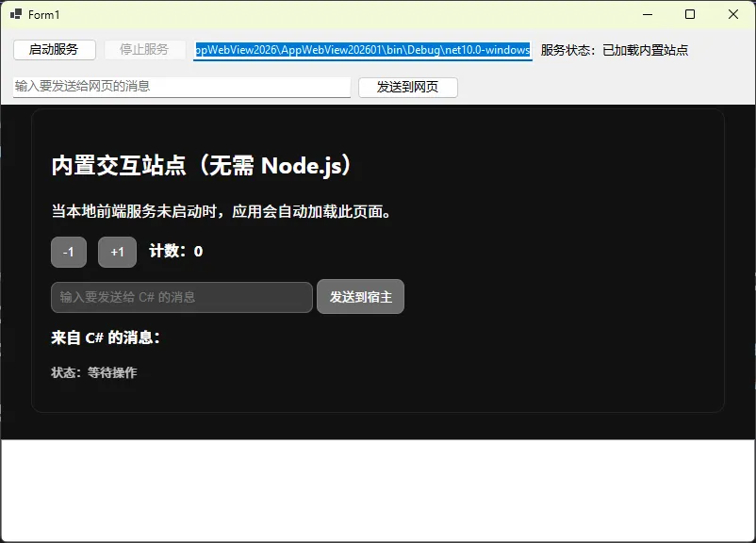This screenshot has width=756, height=543.
Task: Click the Form1 title text
Action: pos(44,15)
